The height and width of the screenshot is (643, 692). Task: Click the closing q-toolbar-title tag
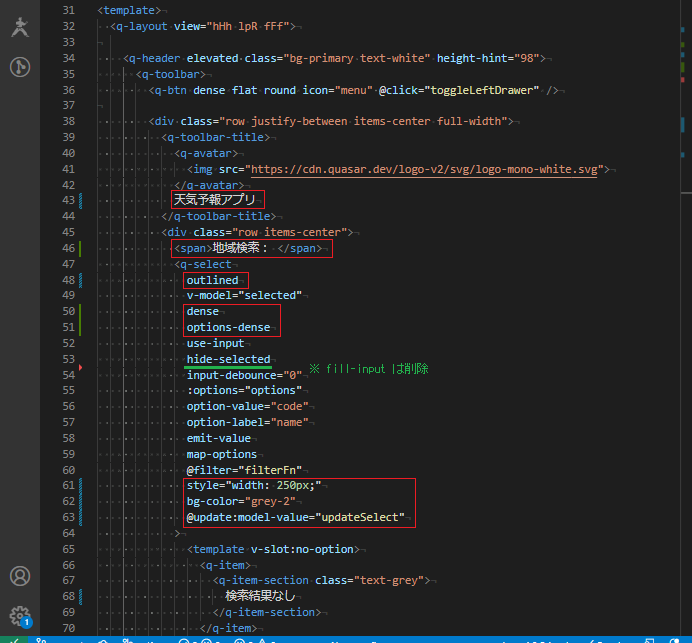tap(219, 216)
